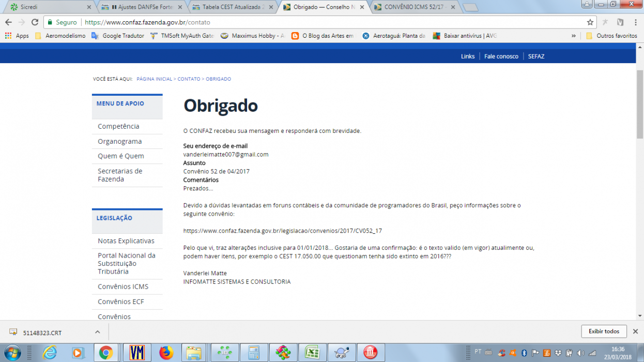Open Windows Explorer folder icon
The image size is (644, 362).
[x=194, y=353]
